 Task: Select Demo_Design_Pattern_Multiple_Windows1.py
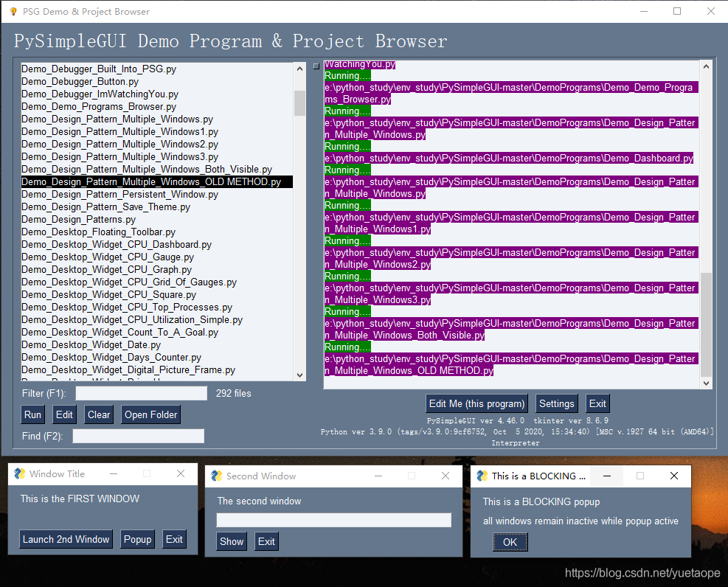(157, 131)
